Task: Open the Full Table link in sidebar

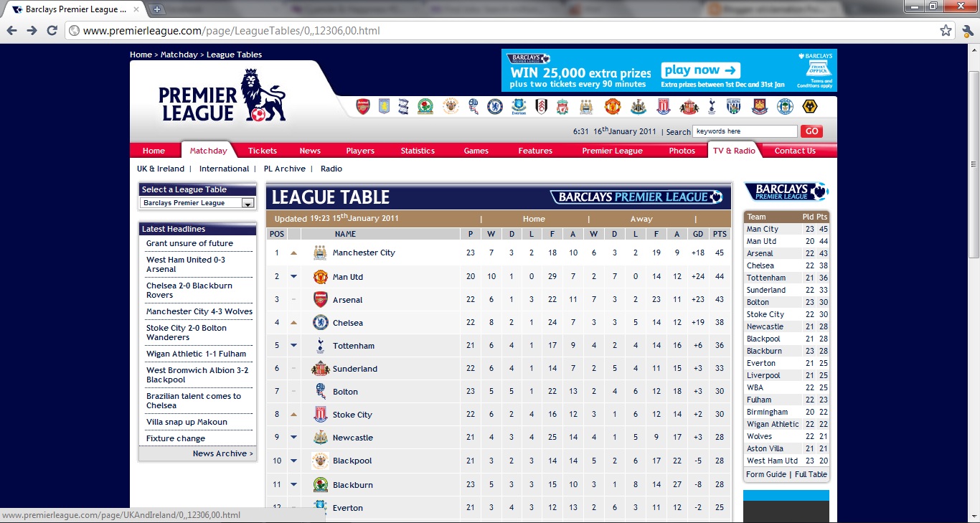Action: tap(811, 474)
